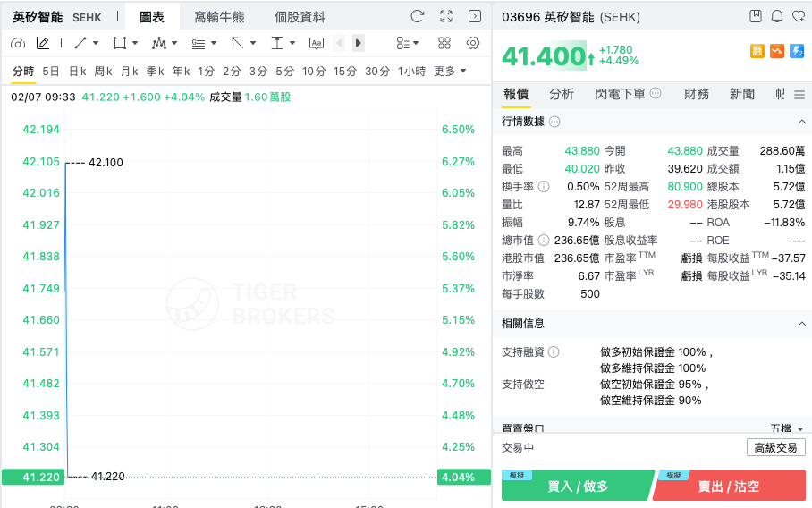The height and width of the screenshot is (508, 812).
Task: Collapse the 行情數據 section
Action: [x=801, y=122]
